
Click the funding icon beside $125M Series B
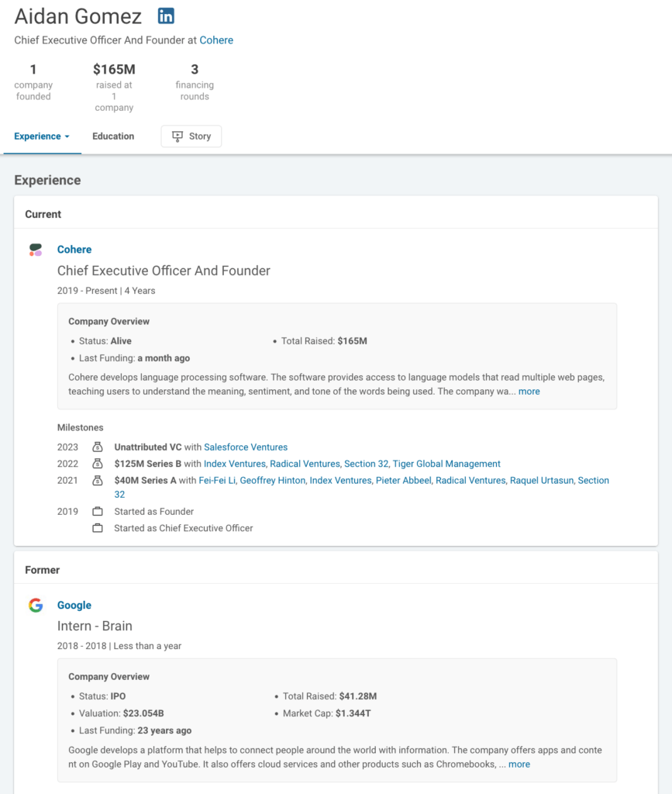pyautogui.click(x=98, y=464)
